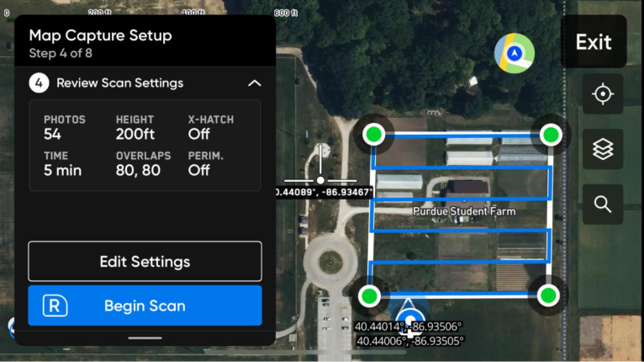
Task: Click the Edit Settings button
Action: [145, 262]
